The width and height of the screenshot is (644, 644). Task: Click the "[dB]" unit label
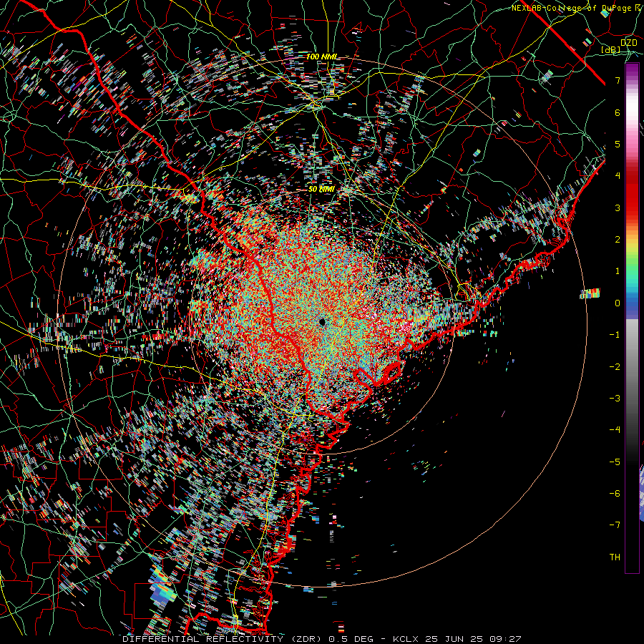point(611,50)
